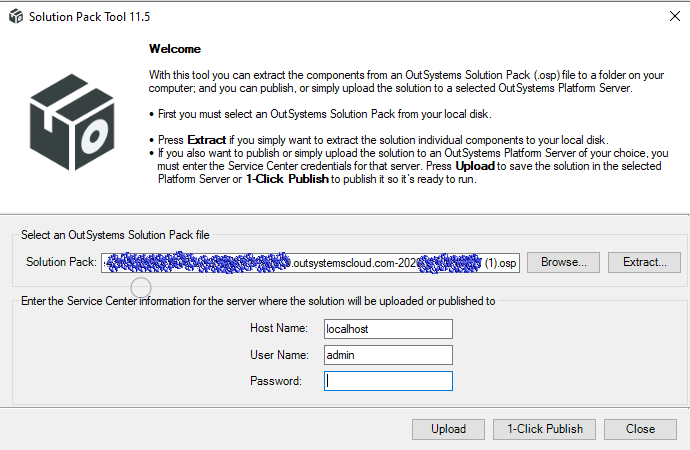Click the Extract... button
The width and height of the screenshot is (690, 450).
tap(644, 262)
